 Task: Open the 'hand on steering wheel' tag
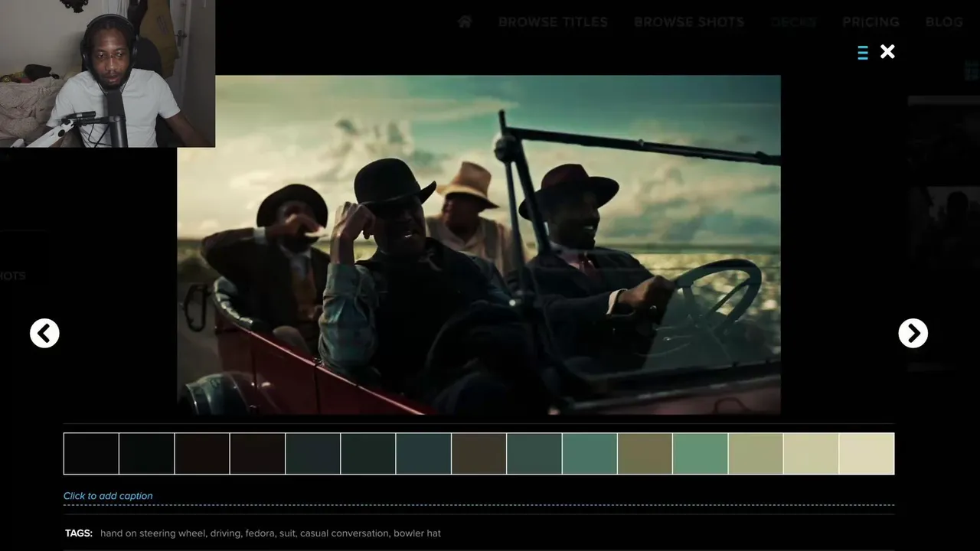click(152, 533)
